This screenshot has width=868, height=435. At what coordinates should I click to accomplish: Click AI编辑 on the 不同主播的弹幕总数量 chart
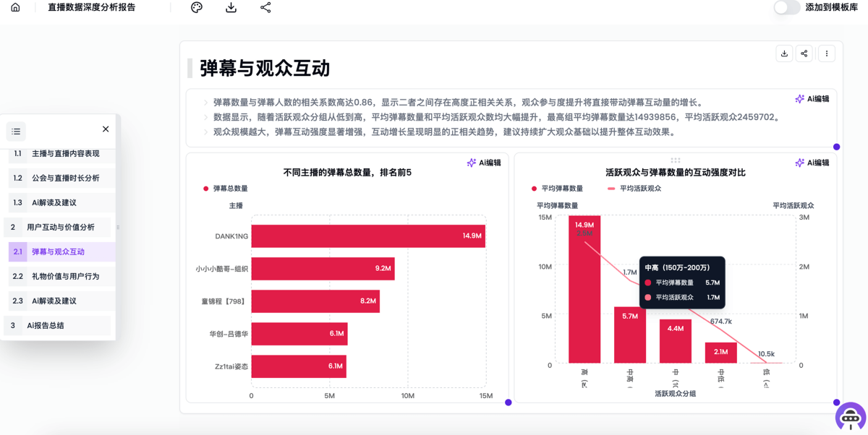click(485, 163)
